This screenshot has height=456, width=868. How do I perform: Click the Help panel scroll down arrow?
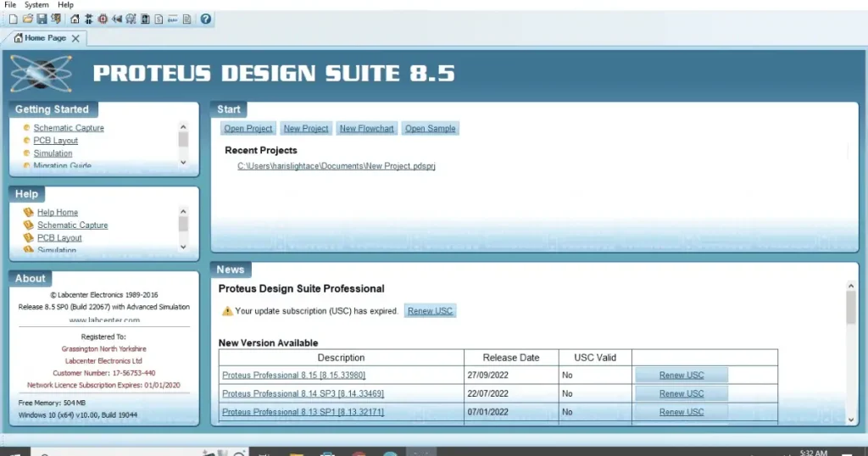[x=183, y=247]
